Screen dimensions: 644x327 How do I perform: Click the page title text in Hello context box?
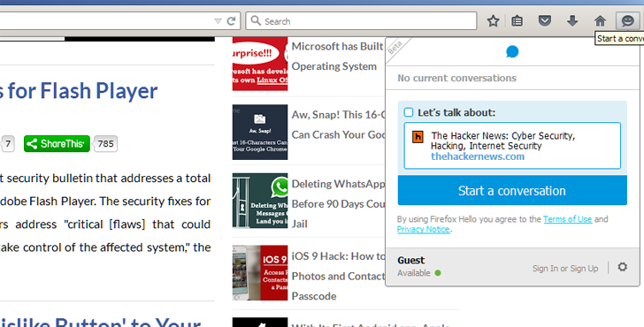(503, 141)
